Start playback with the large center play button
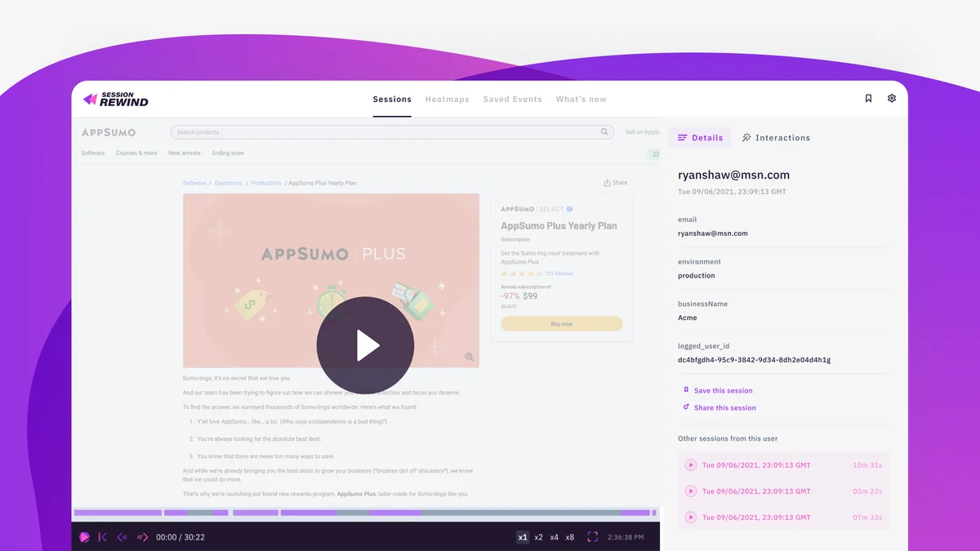Screen dimensions: 980x551 click(x=365, y=345)
